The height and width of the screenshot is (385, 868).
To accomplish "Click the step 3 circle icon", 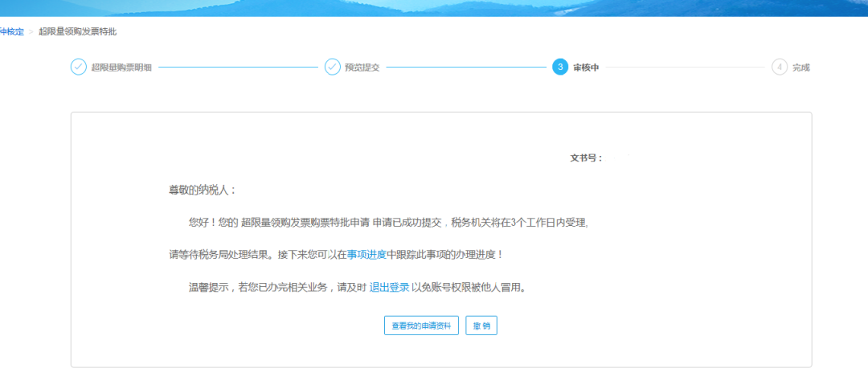I will point(560,67).
